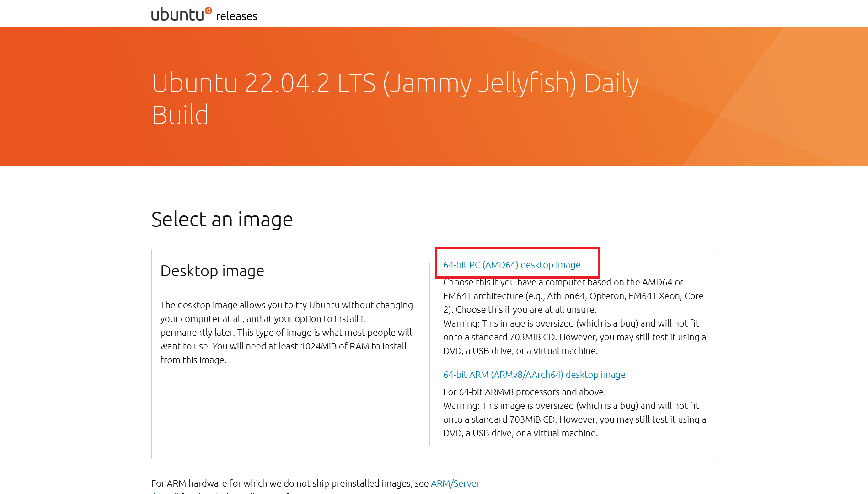Click the 'Desktop image' section heading
The height and width of the screenshot is (494, 868).
212,271
